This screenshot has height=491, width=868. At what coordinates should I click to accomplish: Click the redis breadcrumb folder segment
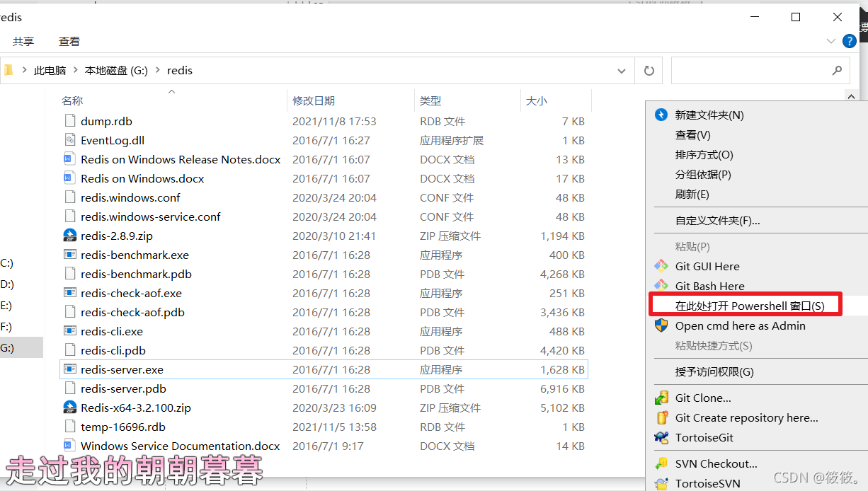tap(180, 71)
